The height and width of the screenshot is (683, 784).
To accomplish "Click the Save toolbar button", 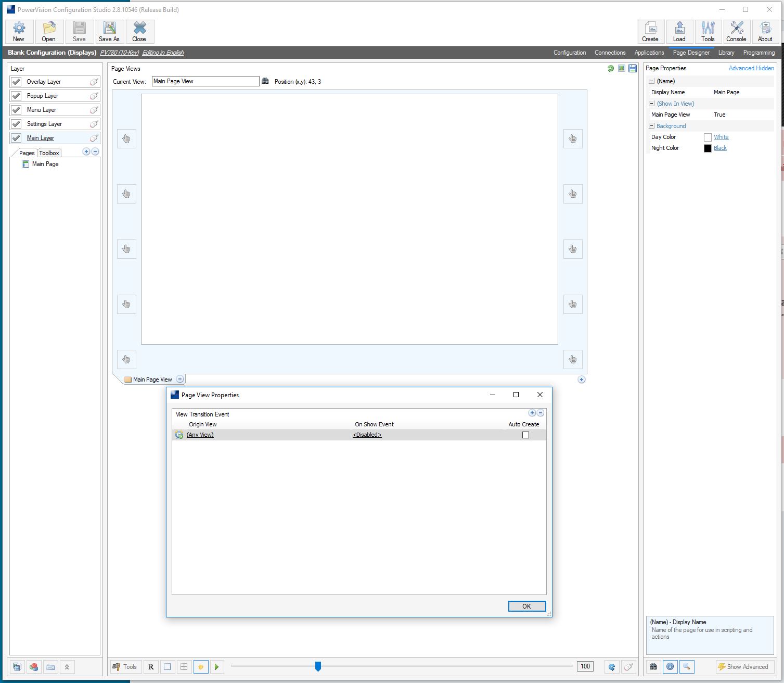I will pyautogui.click(x=79, y=32).
